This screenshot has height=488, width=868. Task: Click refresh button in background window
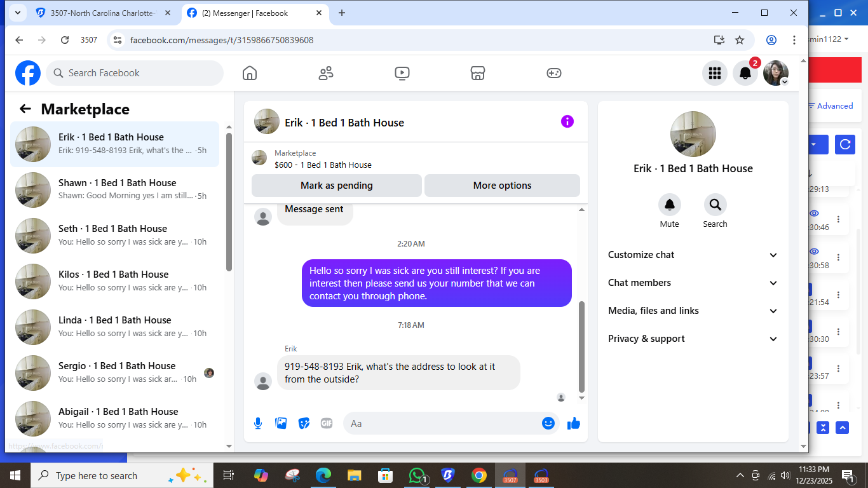point(845,144)
